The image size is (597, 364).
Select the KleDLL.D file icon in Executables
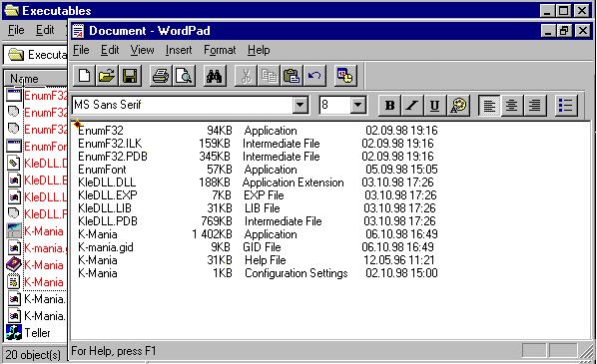14,164
